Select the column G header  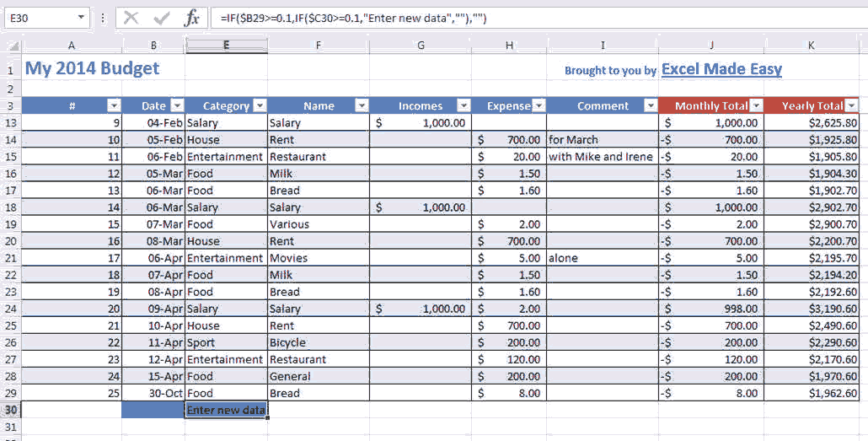coord(421,46)
